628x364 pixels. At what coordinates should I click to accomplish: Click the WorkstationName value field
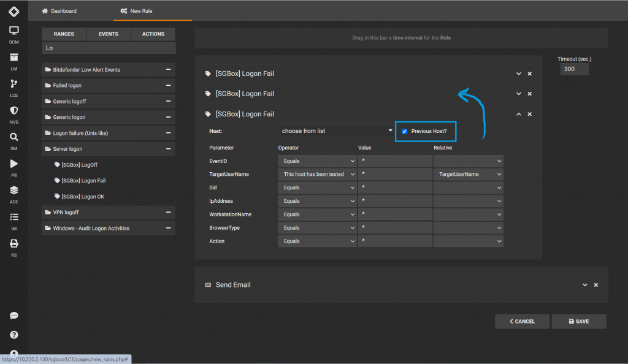click(395, 214)
